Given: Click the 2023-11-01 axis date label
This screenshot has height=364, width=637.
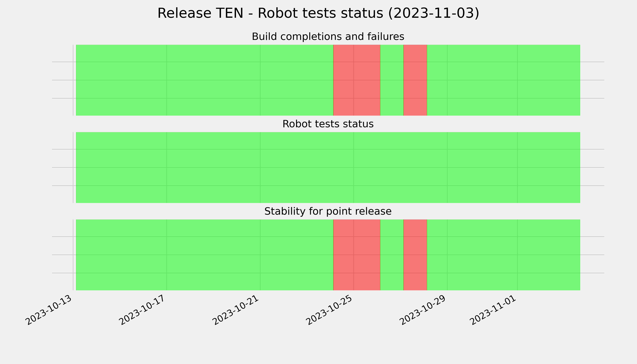Looking at the screenshot, I should [x=494, y=310].
